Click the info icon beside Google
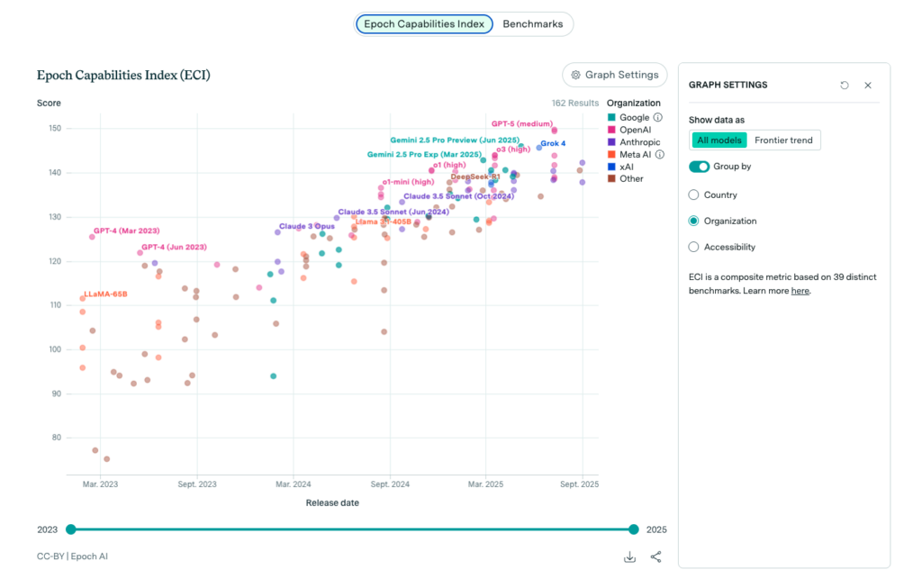 tap(658, 117)
